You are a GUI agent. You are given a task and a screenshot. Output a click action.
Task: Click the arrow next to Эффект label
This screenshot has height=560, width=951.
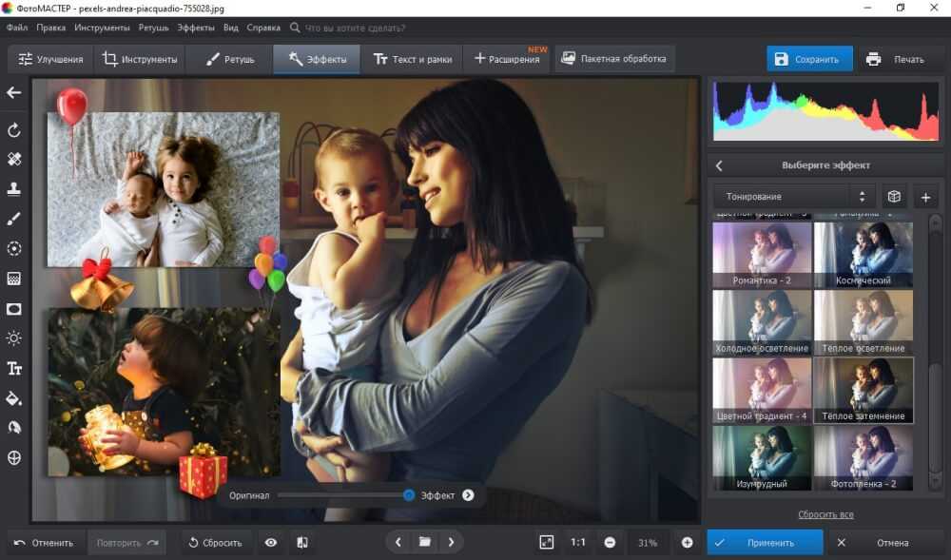(468, 495)
